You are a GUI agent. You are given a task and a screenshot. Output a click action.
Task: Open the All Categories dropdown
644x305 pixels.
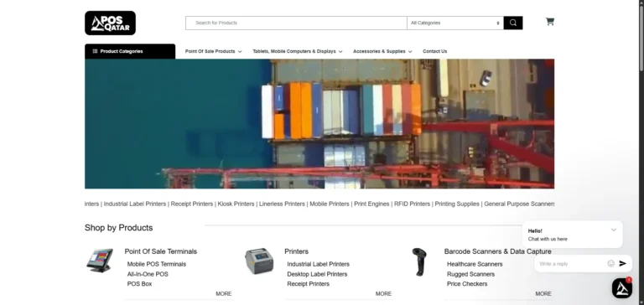455,23
